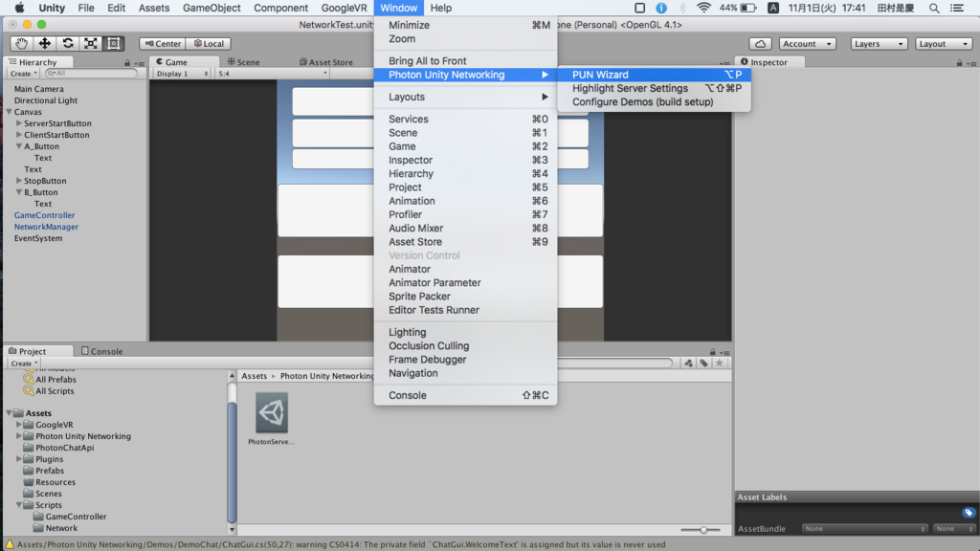Click warning icon in status bar

click(x=9, y=544)
